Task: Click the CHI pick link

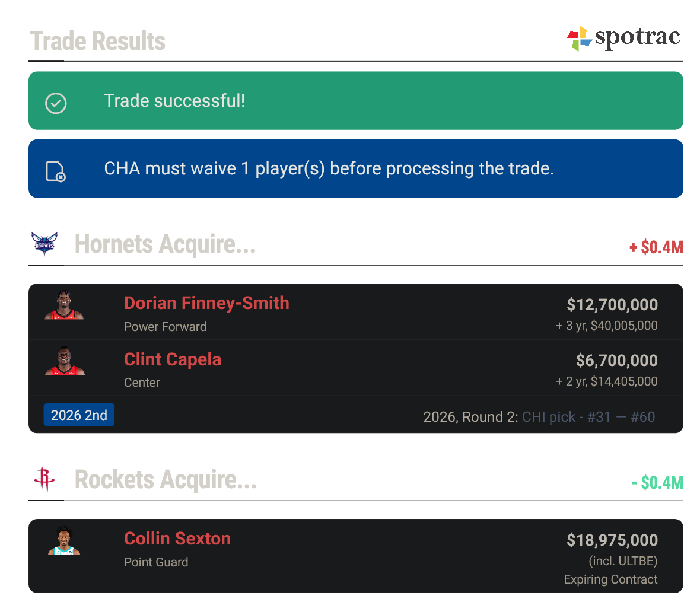Action: 547,416
